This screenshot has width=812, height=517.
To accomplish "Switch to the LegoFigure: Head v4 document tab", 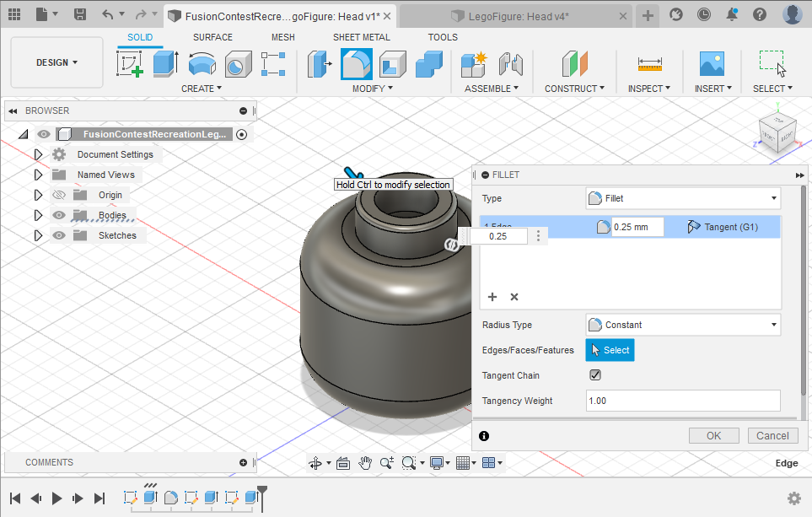I will (x=516, y=16).
